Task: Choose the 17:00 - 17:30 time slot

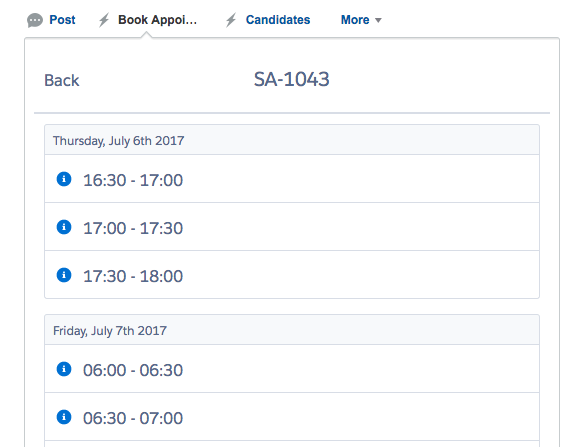Action: (x=292, y=227)
